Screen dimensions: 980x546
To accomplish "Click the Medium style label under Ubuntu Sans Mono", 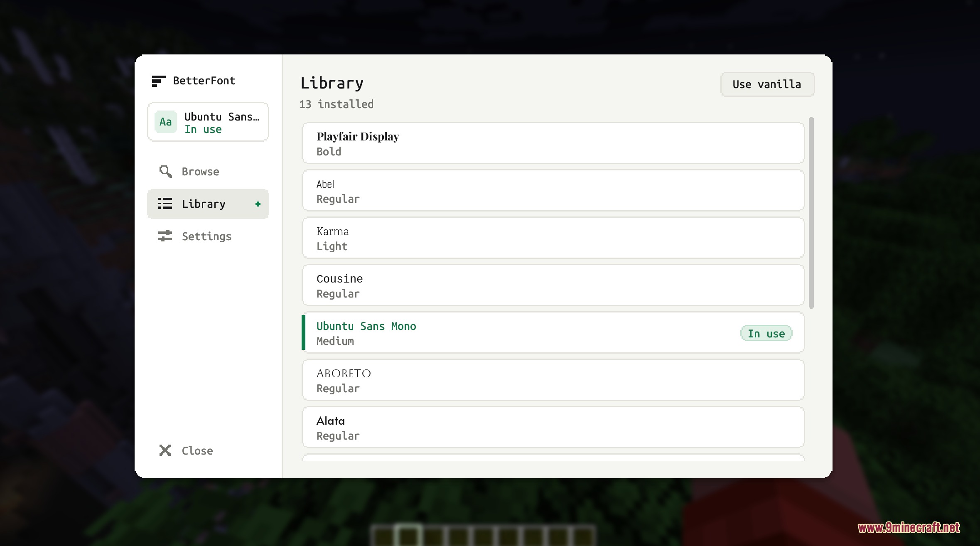I will (335, 341).
